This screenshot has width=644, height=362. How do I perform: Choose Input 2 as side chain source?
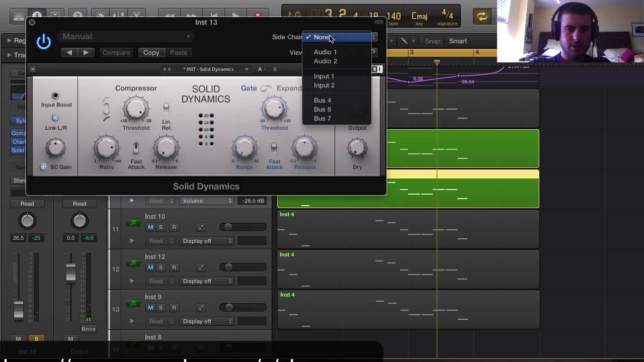(337, 85)
